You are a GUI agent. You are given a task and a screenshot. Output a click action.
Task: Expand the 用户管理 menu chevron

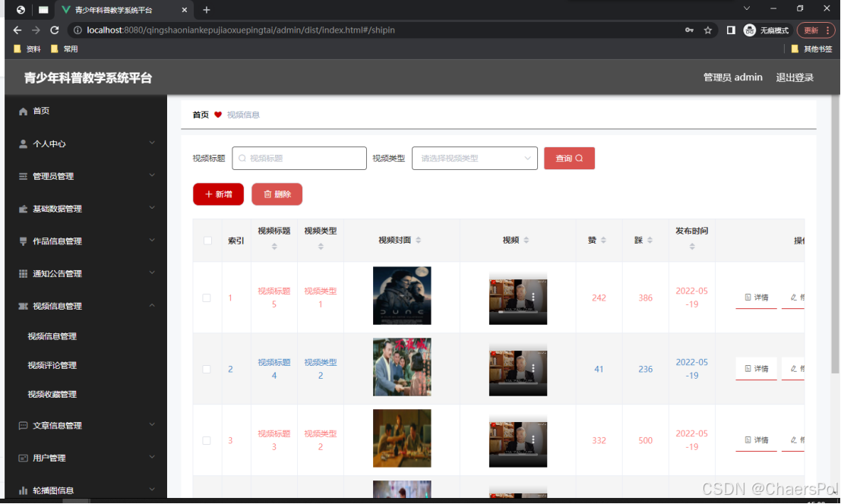tap(152, 457)
